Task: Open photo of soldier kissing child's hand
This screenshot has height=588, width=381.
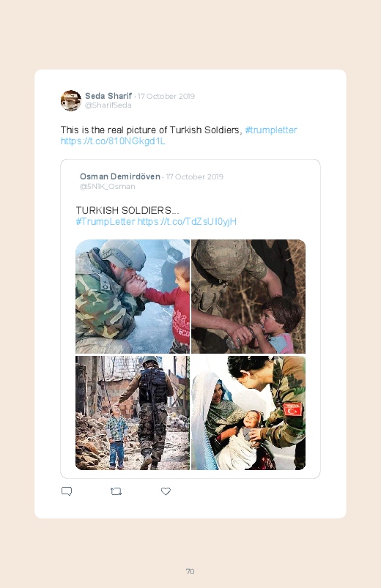Action: [x=133, y=297]
